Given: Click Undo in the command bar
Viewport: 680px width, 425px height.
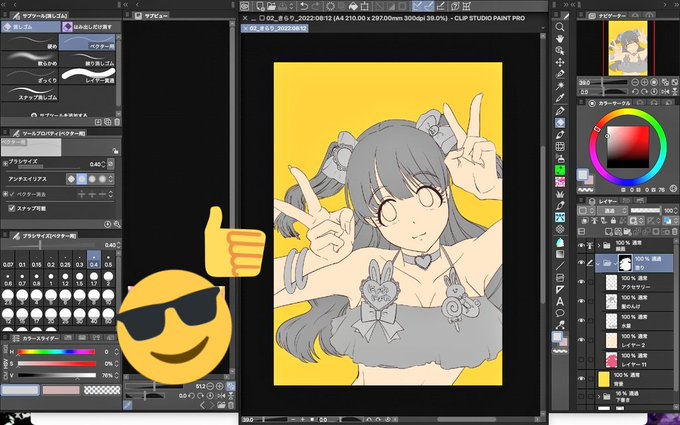Looking at the screenshot, I should tap(304, 6).
